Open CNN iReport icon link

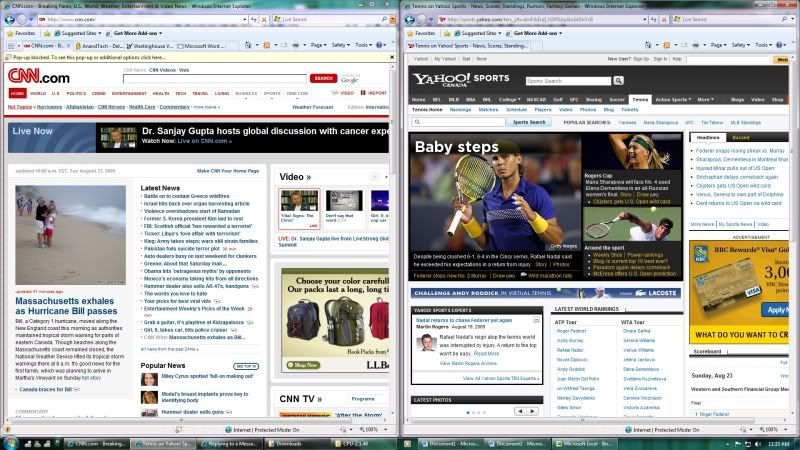click(x=373, y=93)
